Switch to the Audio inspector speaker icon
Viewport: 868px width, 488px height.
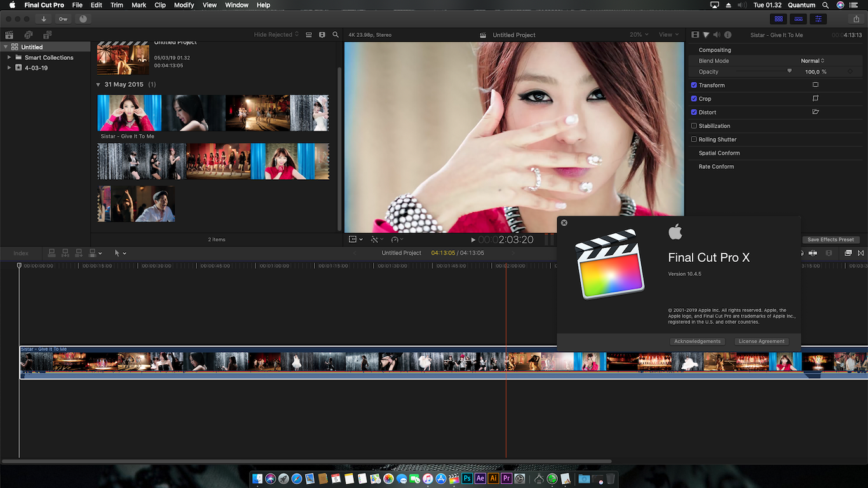click(x=717, y=35)
